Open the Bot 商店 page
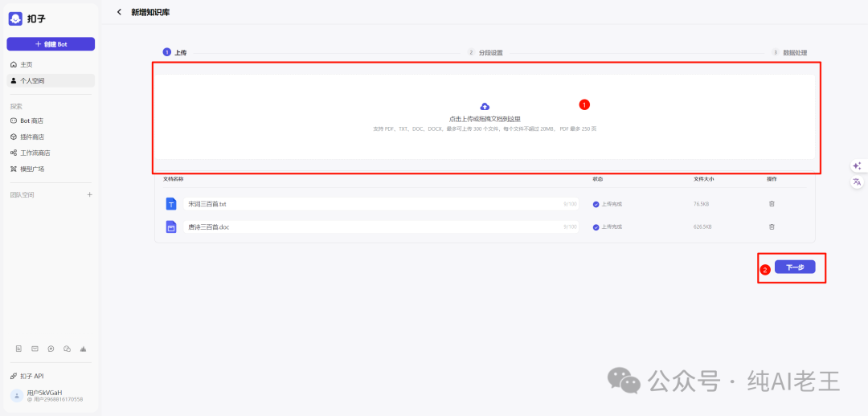Viewport: 868px width, 416px height. click(27, 120)
